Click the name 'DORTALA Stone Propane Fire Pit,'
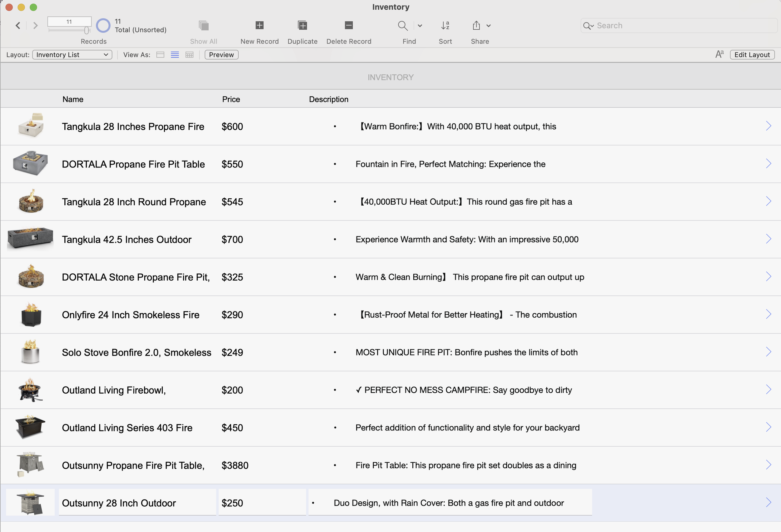The image size is (781, 532). pyautogui.click(x=136, y=277)
